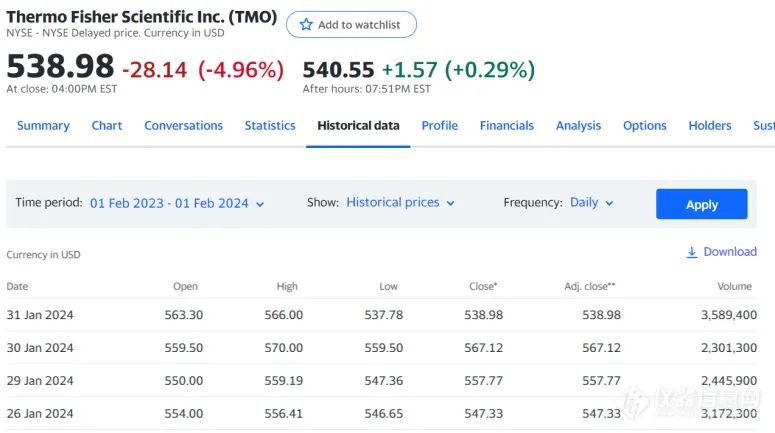This screenshot has width=775, height=433.
Task: Select the Options tab
Action: pos(644,126)
